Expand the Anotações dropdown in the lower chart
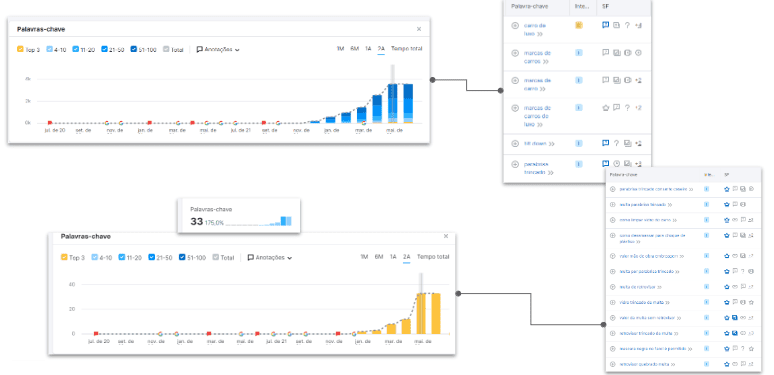Image resolution: width=774 pixels, height=375 pixels. (270, 257)
